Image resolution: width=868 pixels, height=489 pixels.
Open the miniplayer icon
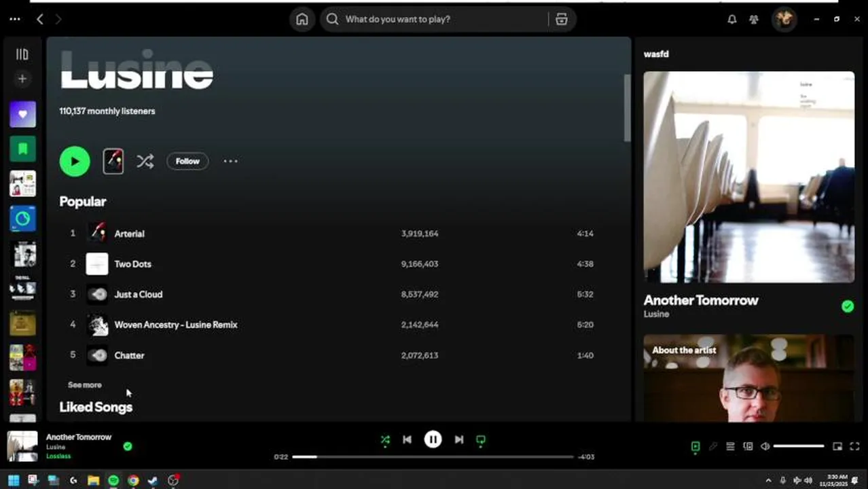(837, 446)
